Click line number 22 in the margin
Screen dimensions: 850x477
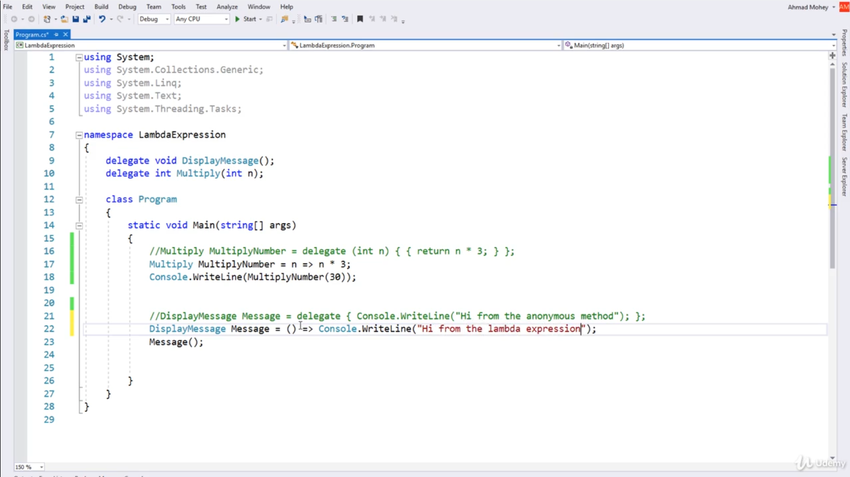click(x=49, y=329)
